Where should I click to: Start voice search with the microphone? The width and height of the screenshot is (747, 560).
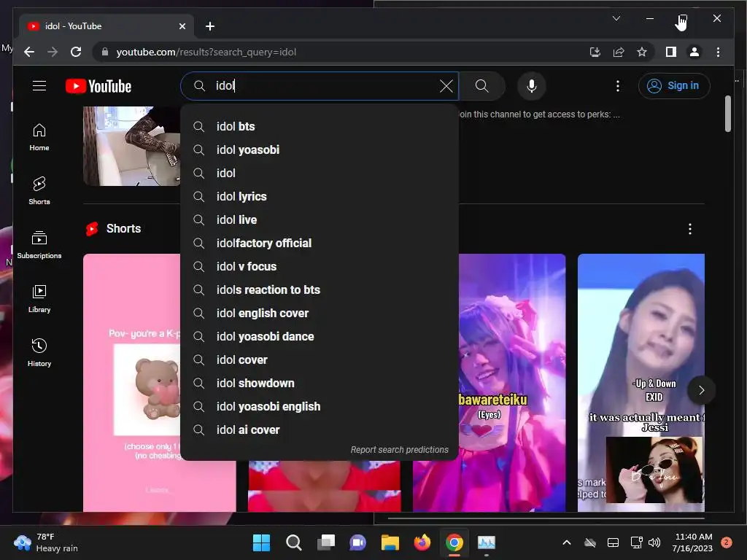click(x=532, y=86)
